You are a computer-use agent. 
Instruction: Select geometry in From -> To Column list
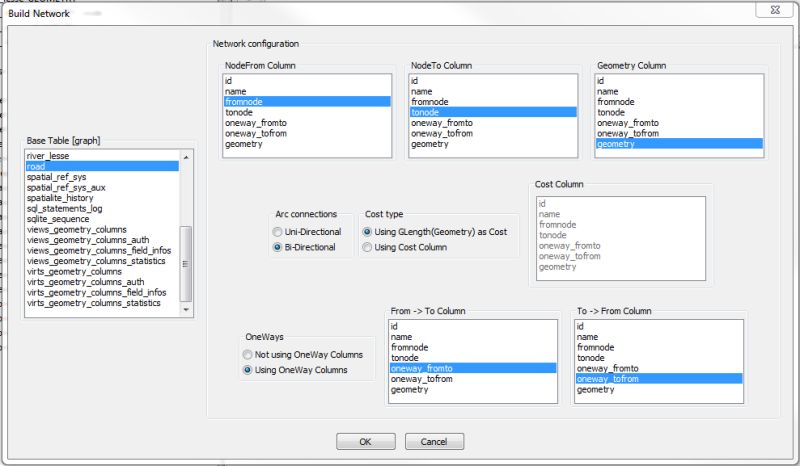pos(473,389)
